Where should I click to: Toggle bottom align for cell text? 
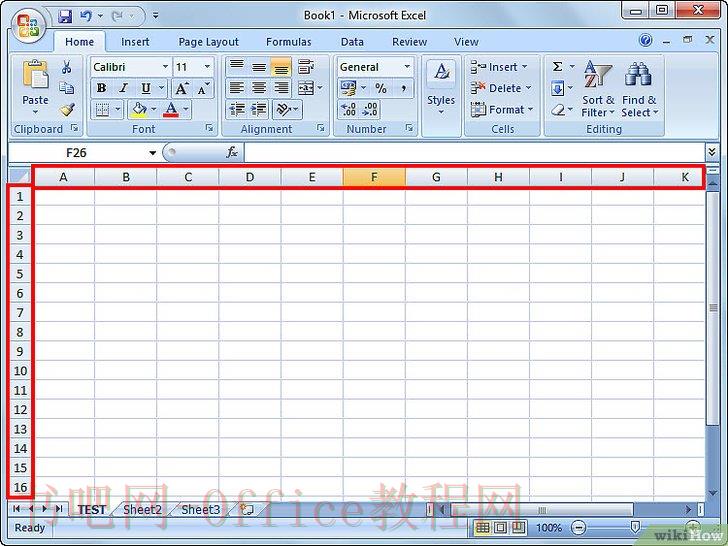[x=281, y=66]
